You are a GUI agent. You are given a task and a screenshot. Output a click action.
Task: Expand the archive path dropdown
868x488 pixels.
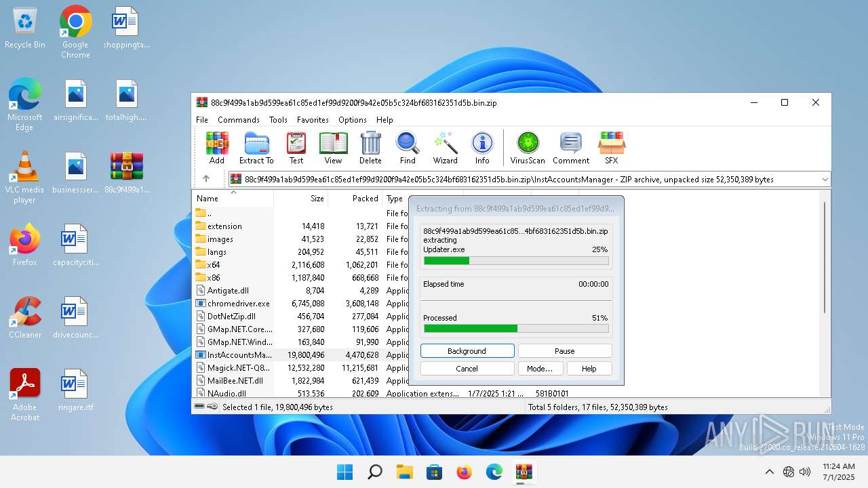coord(825,180)
